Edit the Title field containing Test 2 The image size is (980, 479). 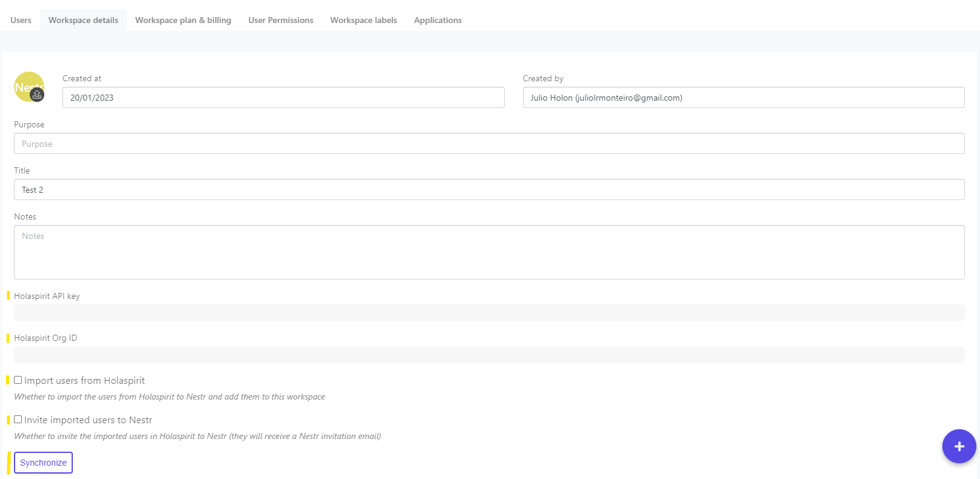tap(489, 190)
